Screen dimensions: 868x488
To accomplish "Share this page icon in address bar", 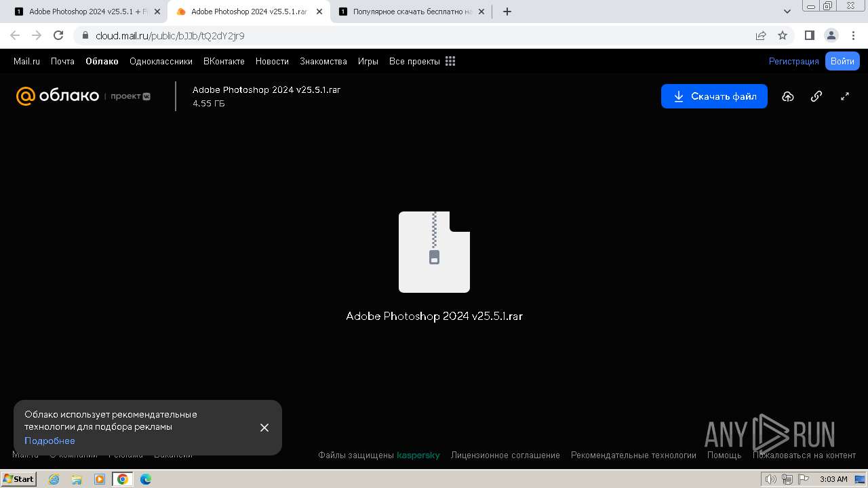I will (761, 35).
